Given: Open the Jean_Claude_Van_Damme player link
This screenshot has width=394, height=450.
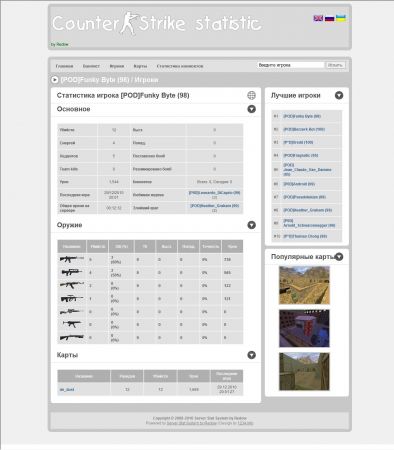Looking at the screenshot, I should [307, 170].
